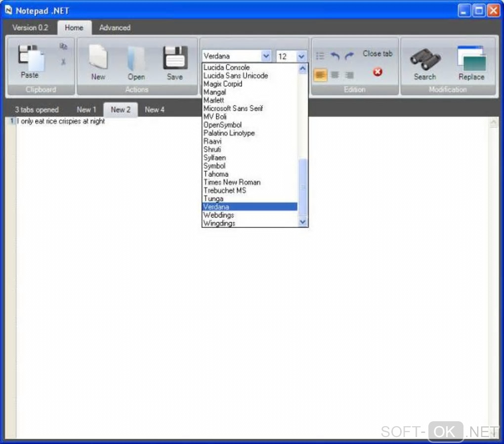This screenshot has width=504, height=444.
Task: Switch to document tab New 4
Action: coord(155,109)
